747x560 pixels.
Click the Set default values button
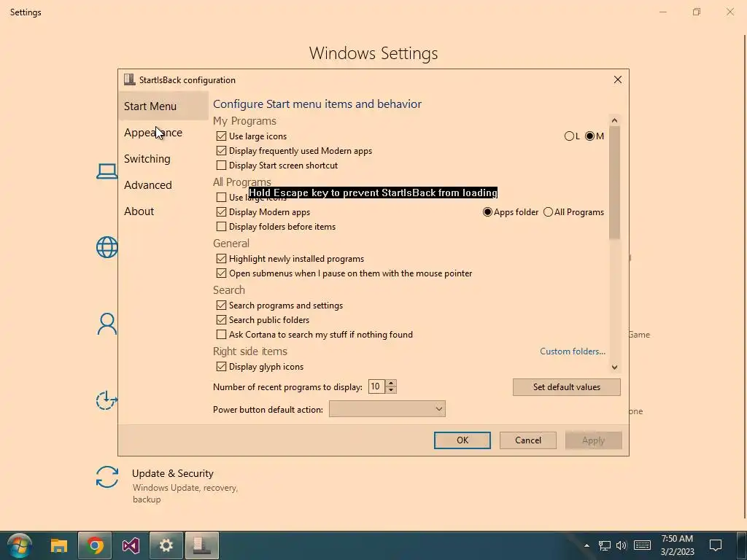[x=566, y=387]
